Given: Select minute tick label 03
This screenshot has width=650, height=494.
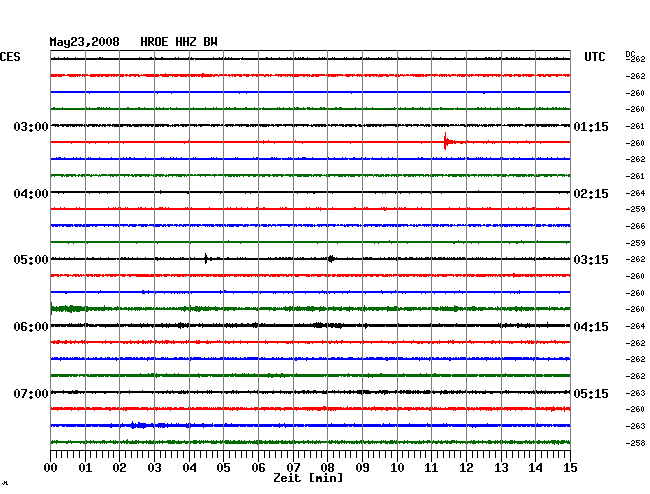Looking at the screenshot, I should tap(154, 468).
